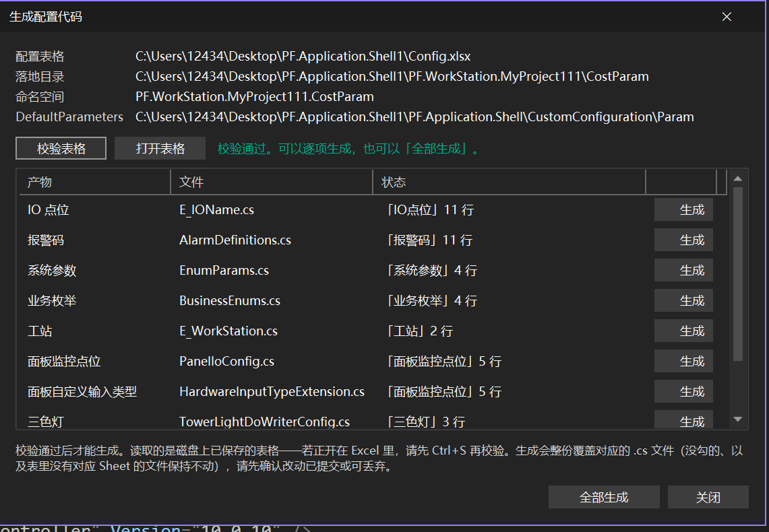Select the E_IOName.cs file cell
The image size is (769, 532).
[217, 209]
